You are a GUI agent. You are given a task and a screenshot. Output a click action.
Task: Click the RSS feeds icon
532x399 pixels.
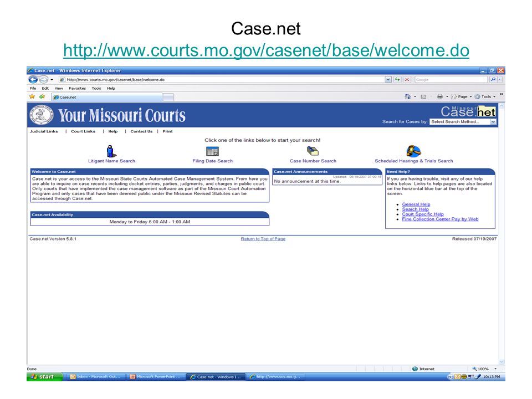pyautogui.click(x=423, y=96)
